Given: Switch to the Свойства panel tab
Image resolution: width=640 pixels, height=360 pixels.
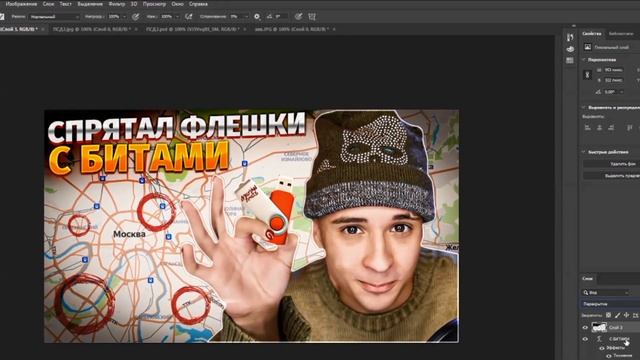Looking at the screenshot, I should [591, 34].
